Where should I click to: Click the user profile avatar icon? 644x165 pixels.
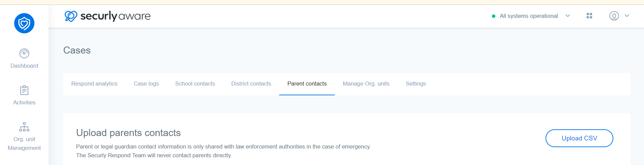614,16
